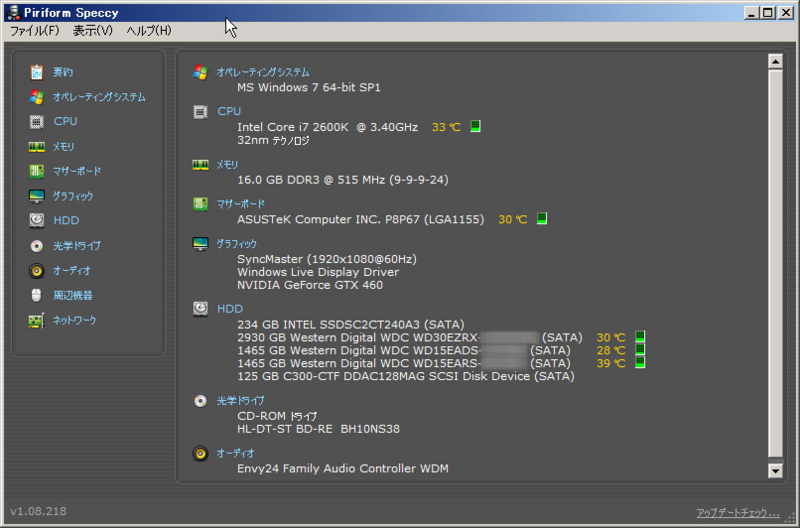This screenshot has width=800, height=528.
Task: Open the ファイル(F) menu
Action: click(35, 31)
